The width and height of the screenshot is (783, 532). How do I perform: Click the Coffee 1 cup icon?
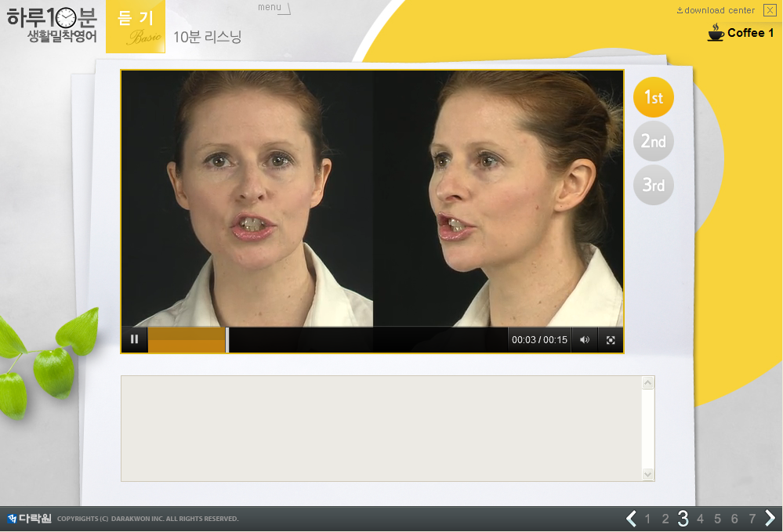point(715,33)
